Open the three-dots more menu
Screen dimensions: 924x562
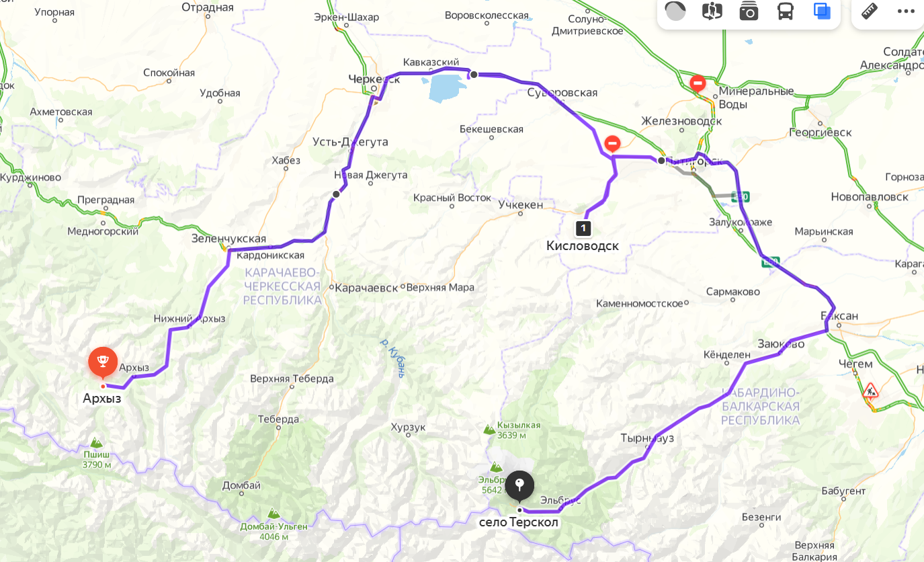tap(906, 11)
